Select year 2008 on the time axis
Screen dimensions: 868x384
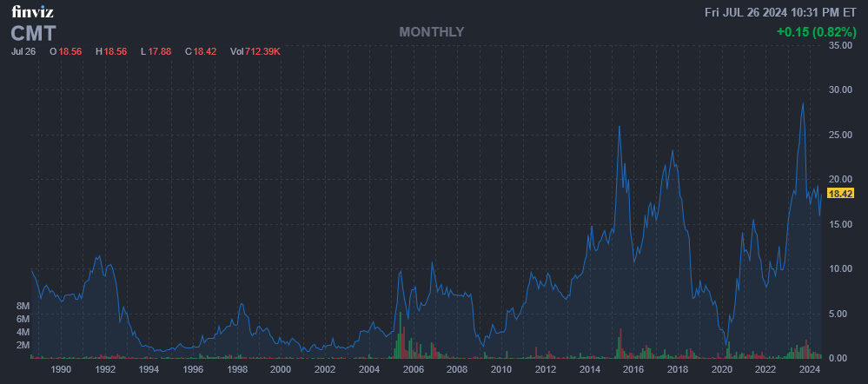click(457, 369)
